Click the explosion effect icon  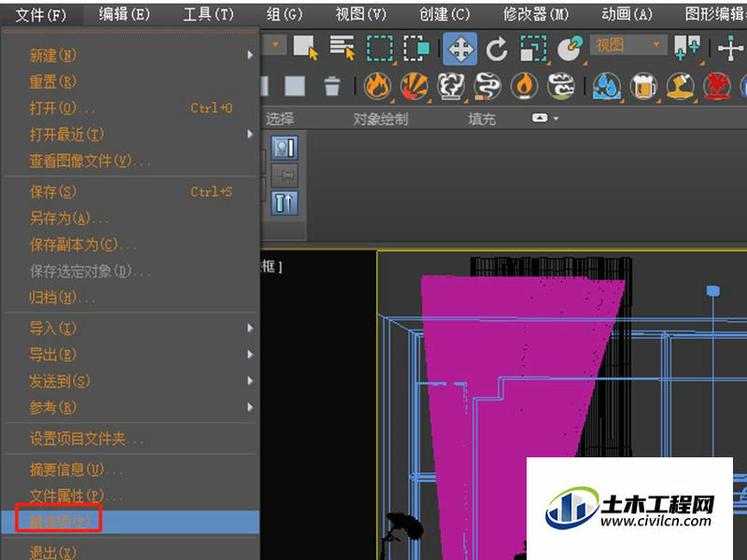point(415,86)
